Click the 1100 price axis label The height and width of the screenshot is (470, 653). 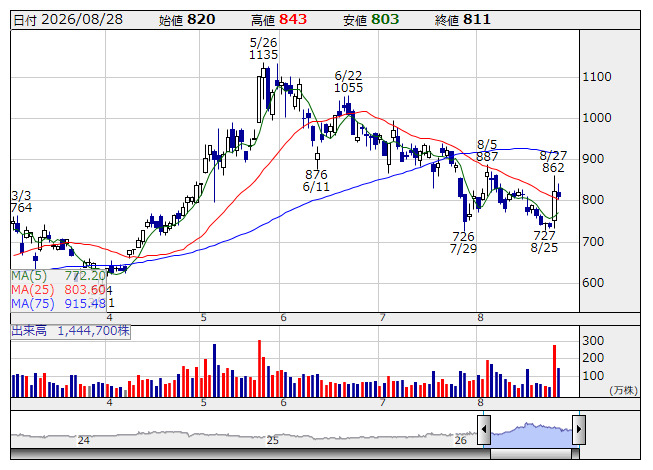[x=597, y=77]
